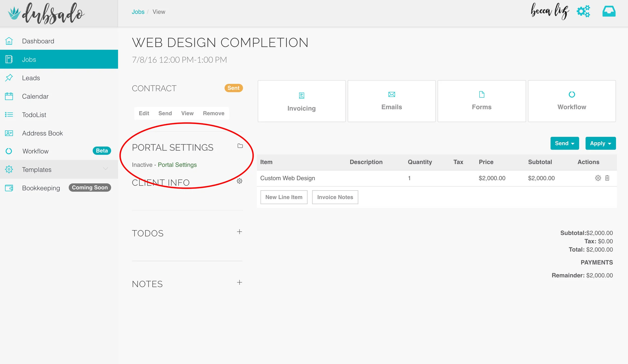Open the Workflow tab card
The width and height of the screenshot is (628, 364).
coord(571,101)
